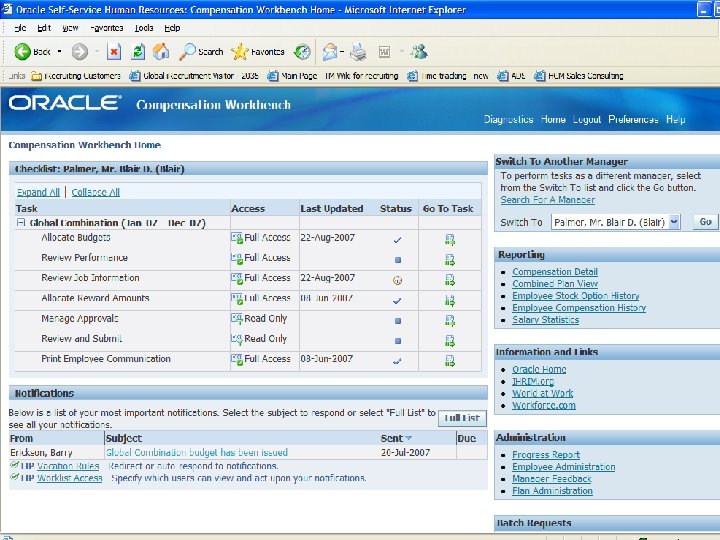Click the browser Back button
This screenshot has height=540, width=720.
32,52
